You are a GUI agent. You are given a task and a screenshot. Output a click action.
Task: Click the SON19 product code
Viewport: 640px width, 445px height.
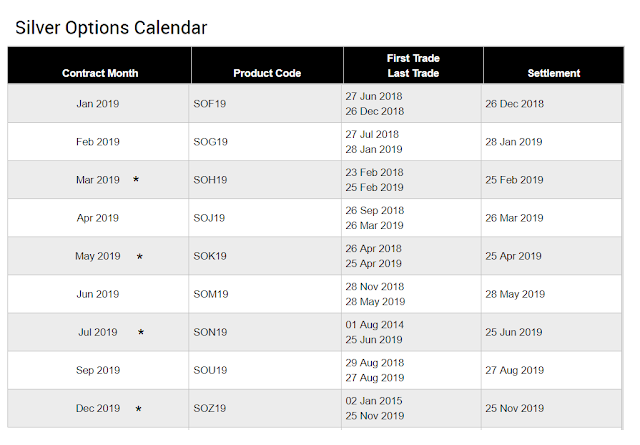[x=210, y=332]
